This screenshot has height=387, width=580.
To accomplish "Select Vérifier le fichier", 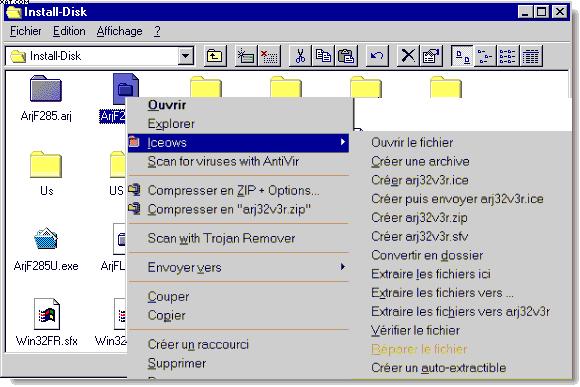I will (x=461, y=330).
